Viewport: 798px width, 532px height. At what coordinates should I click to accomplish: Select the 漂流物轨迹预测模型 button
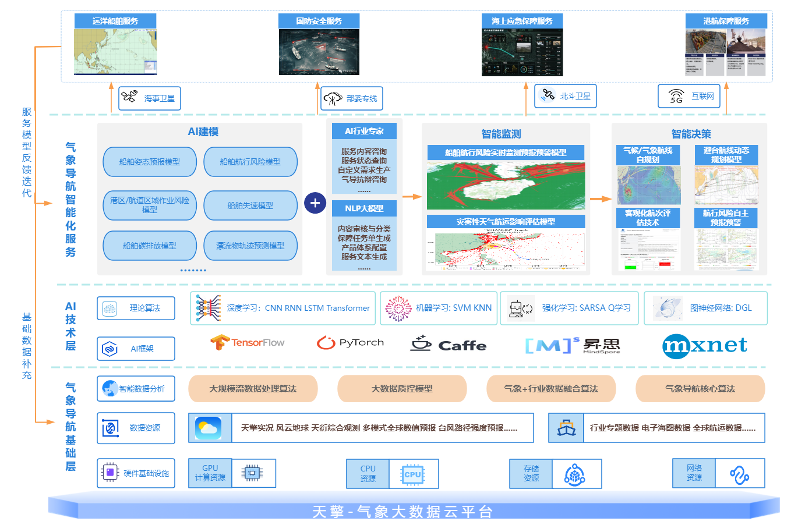[250, 246]
